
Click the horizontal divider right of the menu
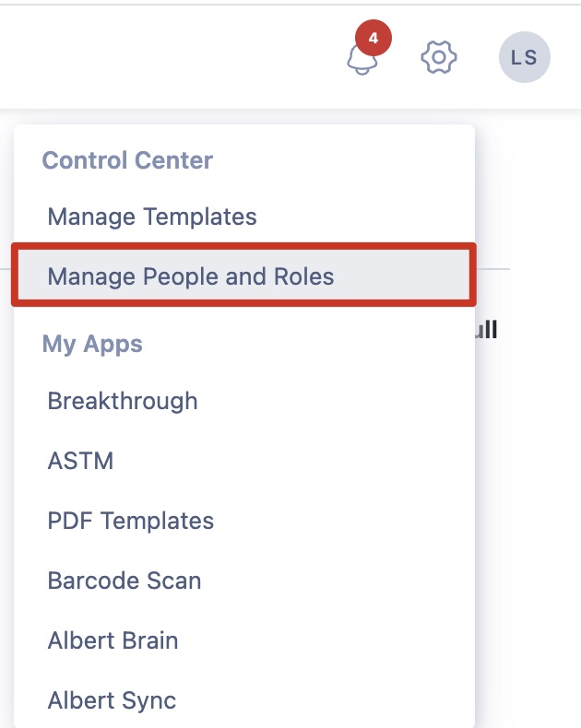(492, 269)
